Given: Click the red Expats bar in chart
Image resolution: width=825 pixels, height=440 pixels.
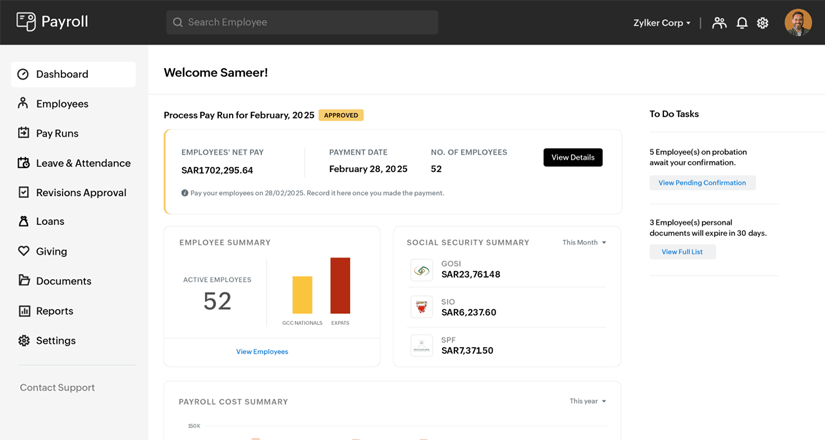Looking at the screenshot, I should click(340, 286).
